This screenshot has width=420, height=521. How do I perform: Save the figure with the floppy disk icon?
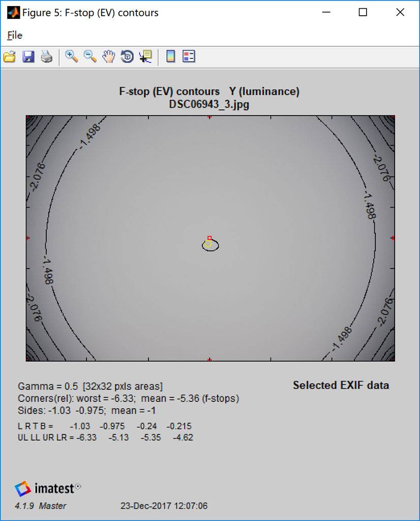click(28, 56)
